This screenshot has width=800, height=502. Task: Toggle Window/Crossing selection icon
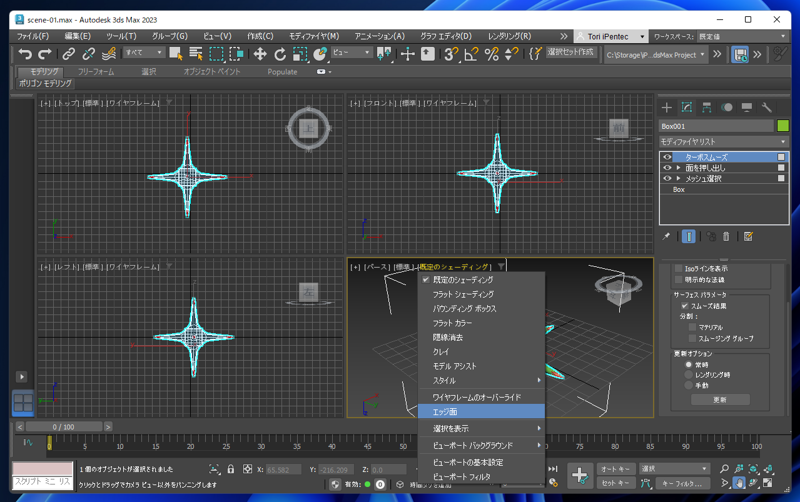click(236, 54)
